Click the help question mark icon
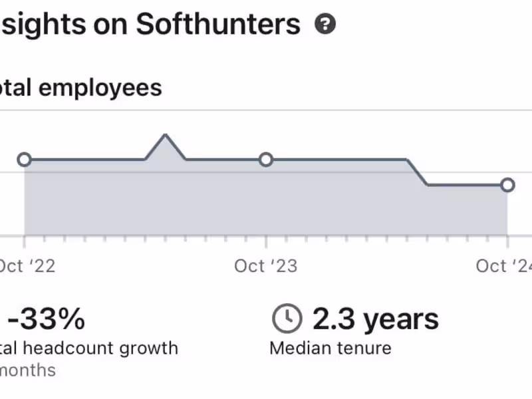 click(x=325, y=25)
